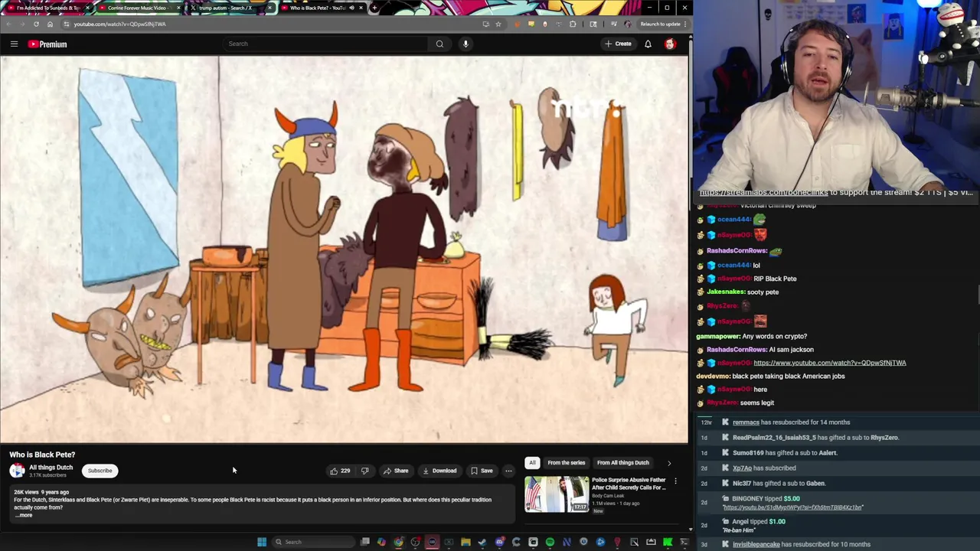
Task: Navigate back in the browser
Action: (x=8, y=24)
